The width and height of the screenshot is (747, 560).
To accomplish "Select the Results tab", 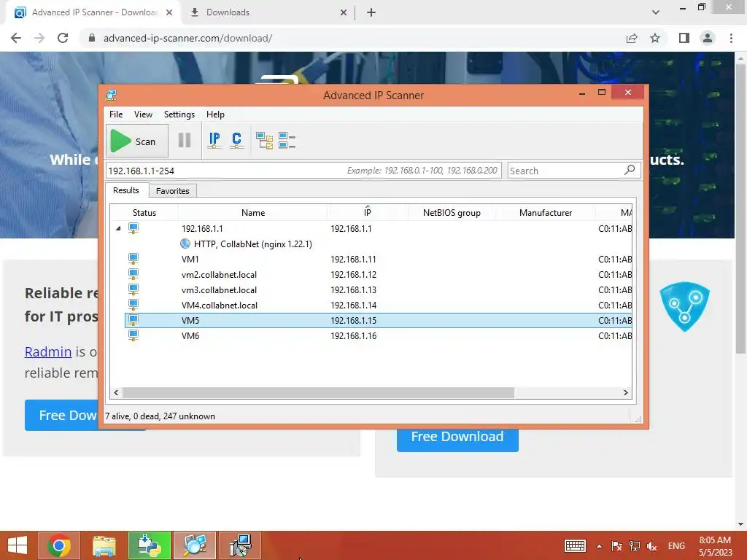I will tap(125, 190).
